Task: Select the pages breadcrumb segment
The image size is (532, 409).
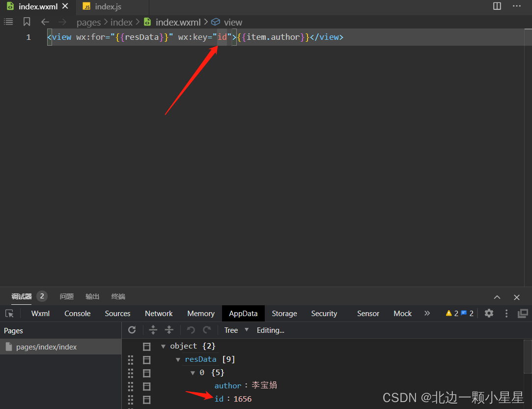Action: pyautogui.click(x=88, y=23)
